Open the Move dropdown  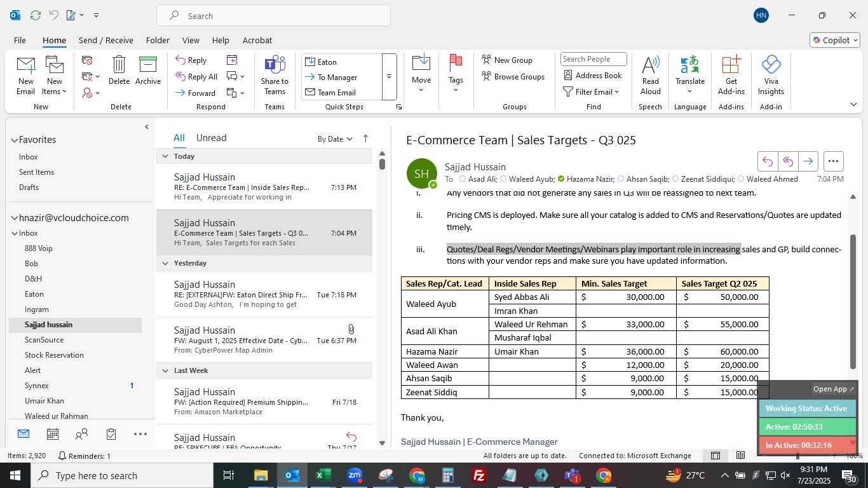(x=421, y=76)
